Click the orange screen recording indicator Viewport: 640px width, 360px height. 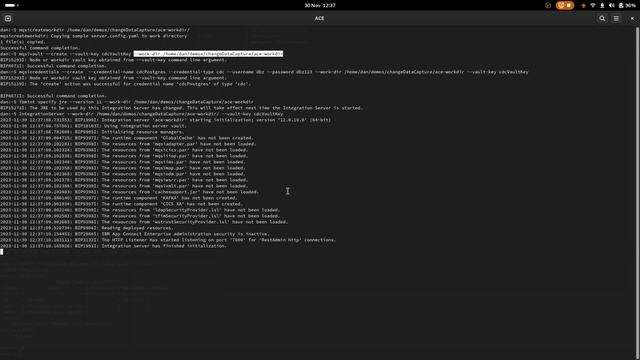click(x=565, y=5)
